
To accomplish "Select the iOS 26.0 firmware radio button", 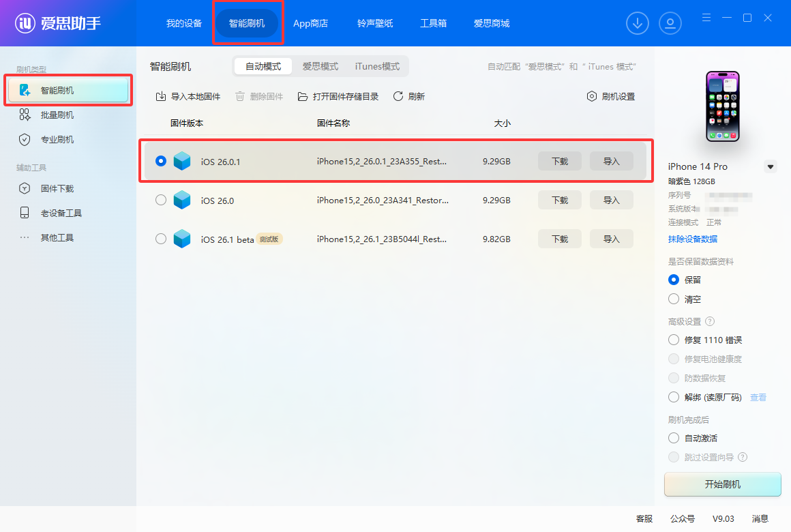I will [x=160, y=200].
